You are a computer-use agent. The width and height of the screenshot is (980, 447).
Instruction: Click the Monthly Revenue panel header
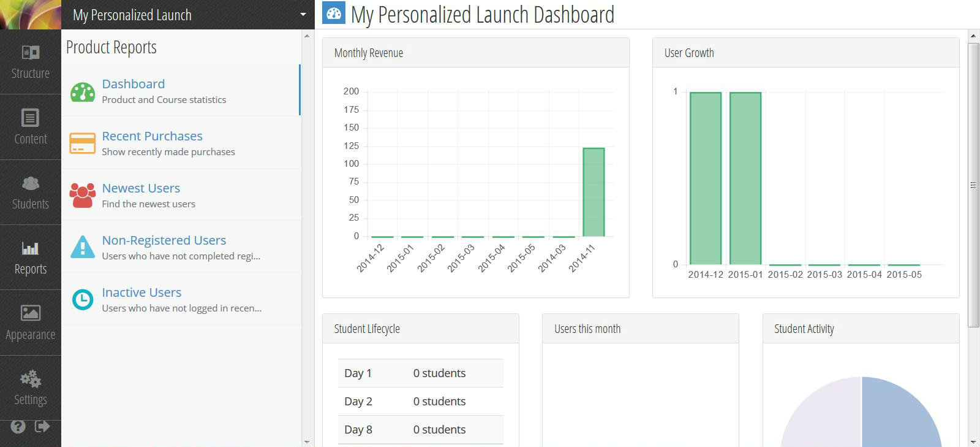tap(476, 53)
